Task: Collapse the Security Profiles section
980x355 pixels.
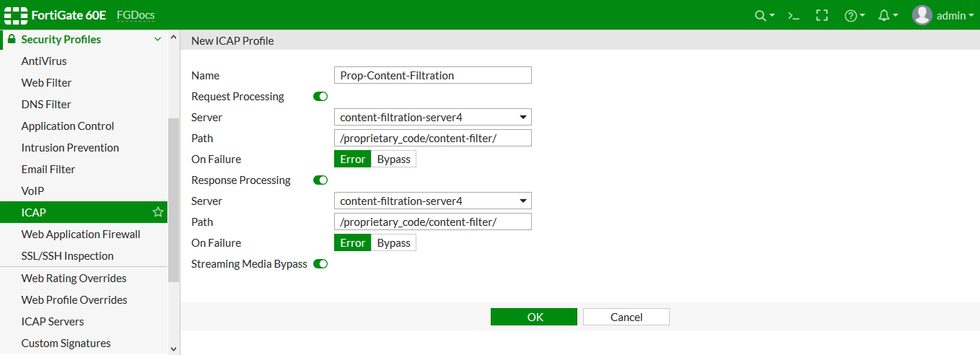Action: click(158, 40)
